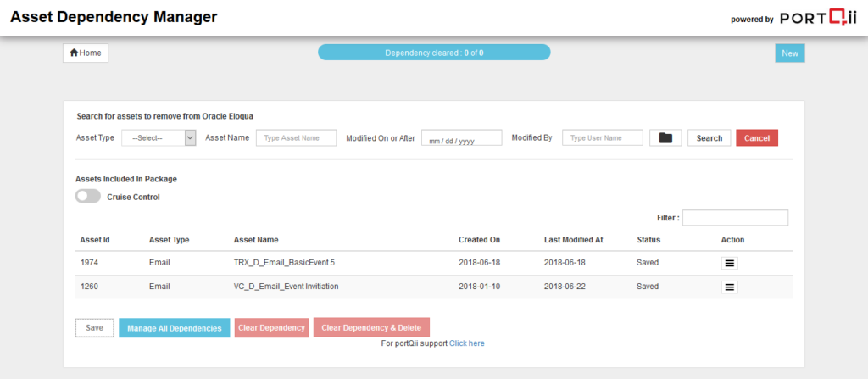Click the folder icon beside Modified By
868x379 pixels.
click(665, 138)
